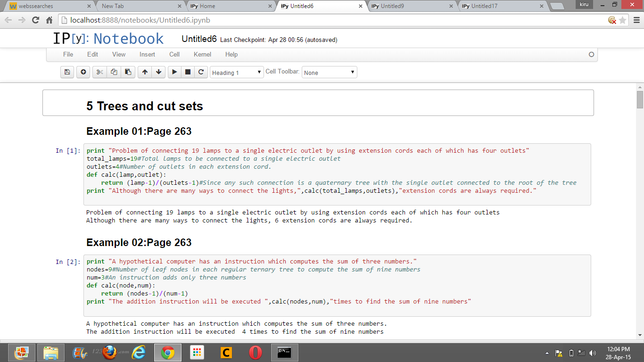Open the Heading 1 cell type dropdown
644x362 pixels.
coord(237,73)
